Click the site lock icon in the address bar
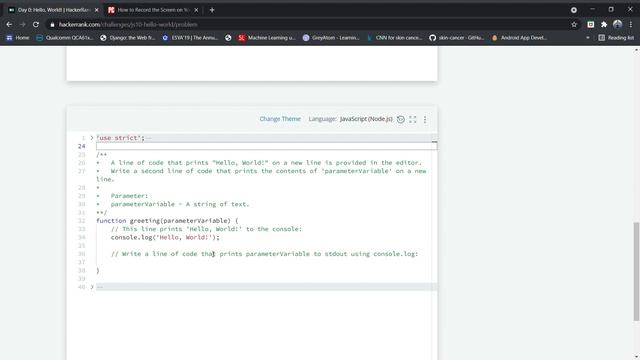This screenshot has height=360, width=640. point(52,24)
